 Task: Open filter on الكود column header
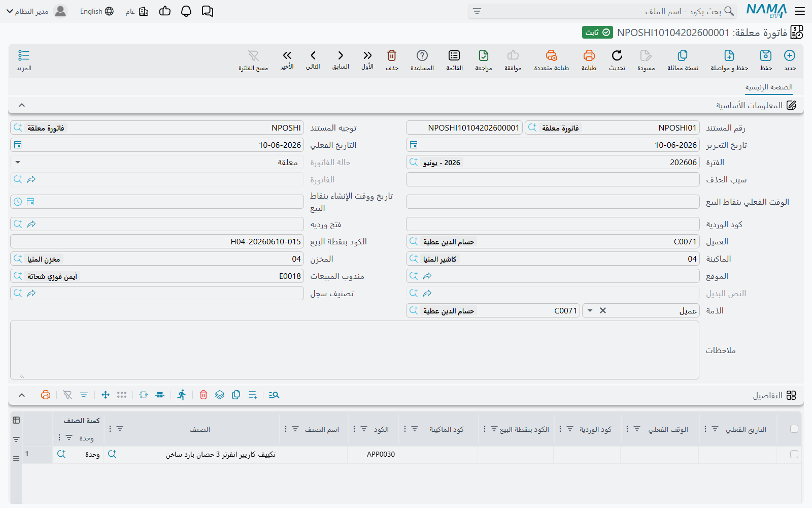coord(364,429)
